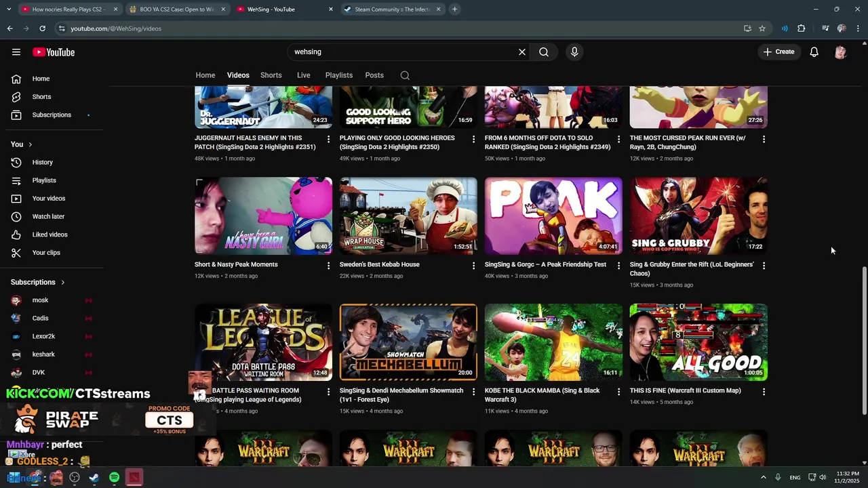This screenshot has height=488, width=868.
Task: Open volume control in system tray
Action: click(823, 477)
